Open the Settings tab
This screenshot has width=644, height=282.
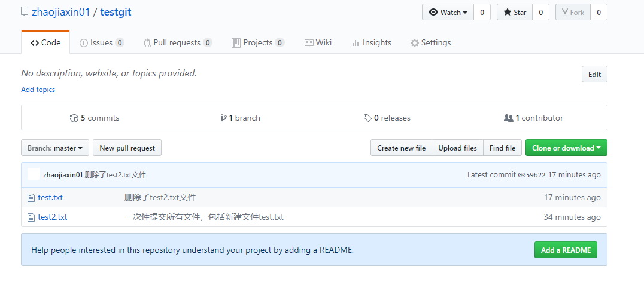pos(431,42)
